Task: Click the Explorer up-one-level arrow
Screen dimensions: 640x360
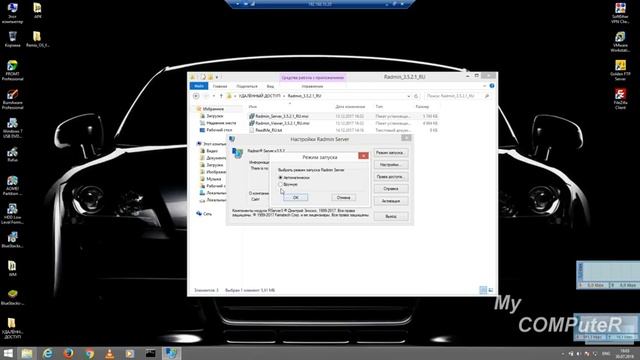Action: [x=221, y=96]
